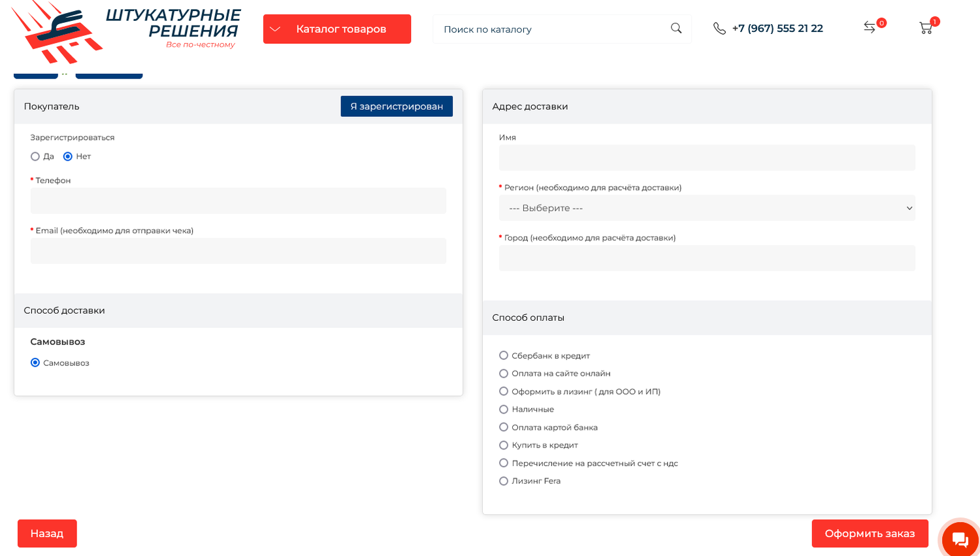The width and height of the screenshot is (980, 556).
Task: Select 'Да' for registration
Action: tap(35, 157)
